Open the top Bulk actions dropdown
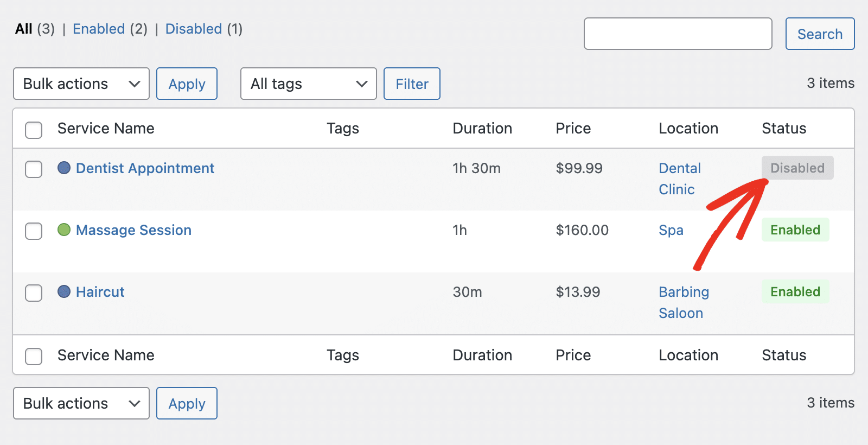Screen dimensions: 868x445 click(x=81, y=84)
